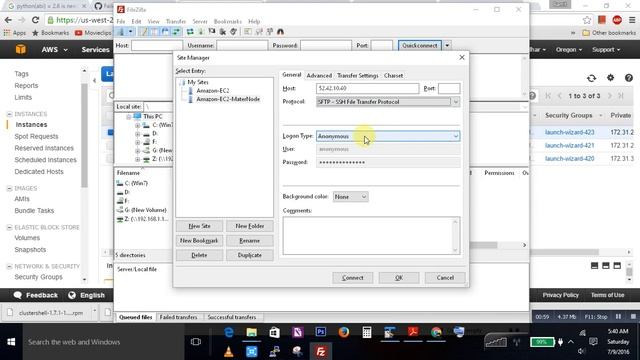Open Background color dropdown set to None

(x=351, y=197)
